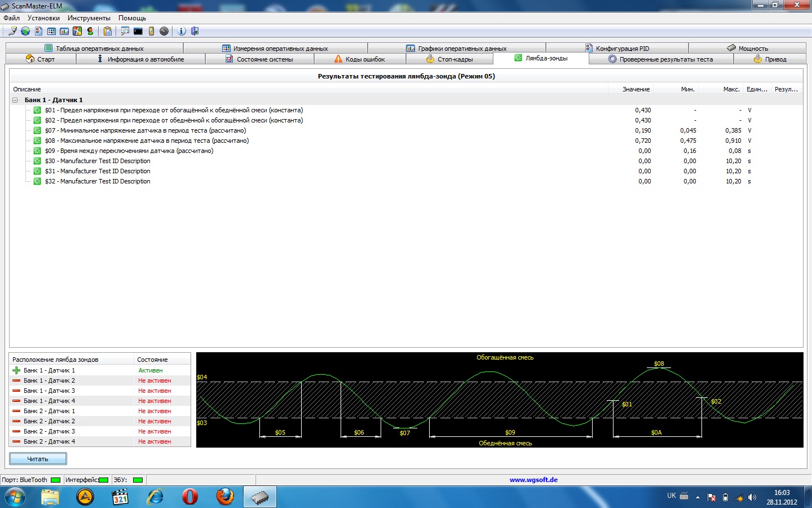Open Проверенные результаты теста tab

coord(660,59)
